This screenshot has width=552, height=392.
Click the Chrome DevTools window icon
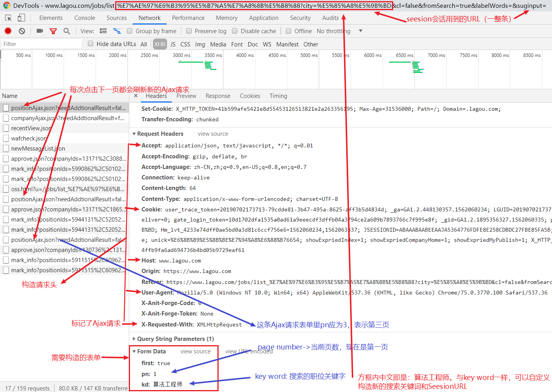tap(7, 5)
